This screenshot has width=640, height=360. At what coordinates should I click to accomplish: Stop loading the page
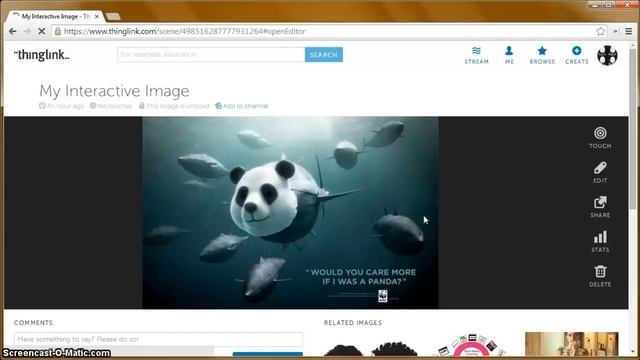[x=42, y=31]
